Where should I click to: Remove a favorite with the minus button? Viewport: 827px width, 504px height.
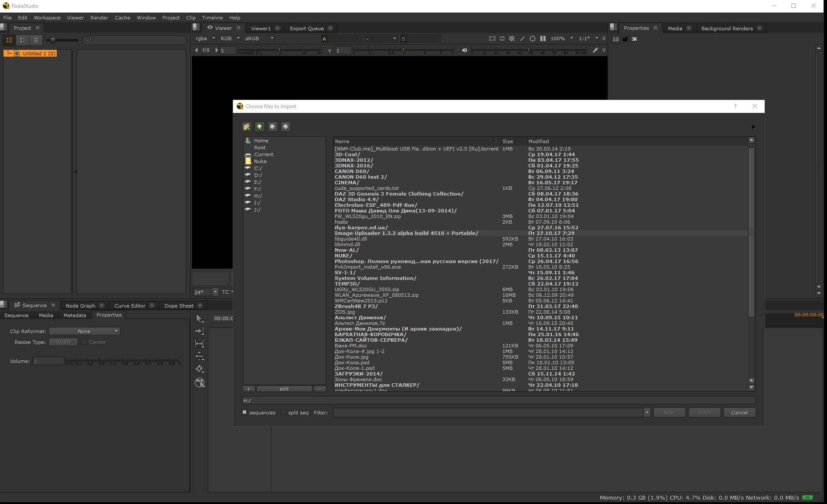(320, 389)
